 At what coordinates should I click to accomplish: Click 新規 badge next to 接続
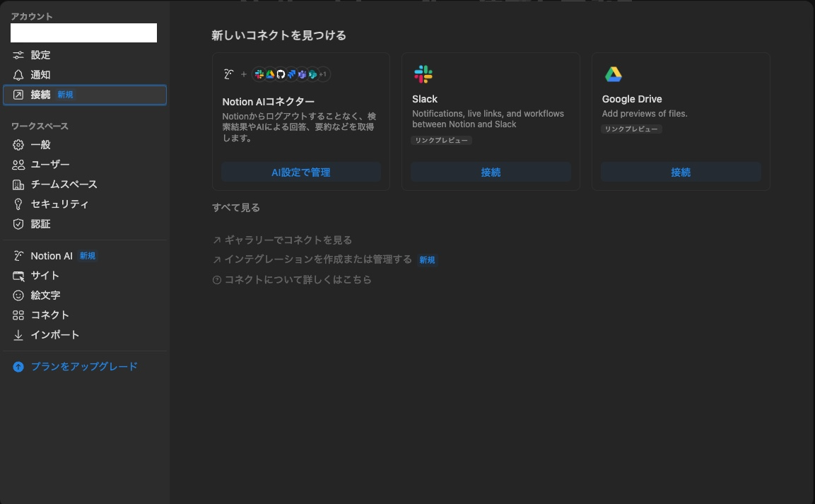(66, 95)
